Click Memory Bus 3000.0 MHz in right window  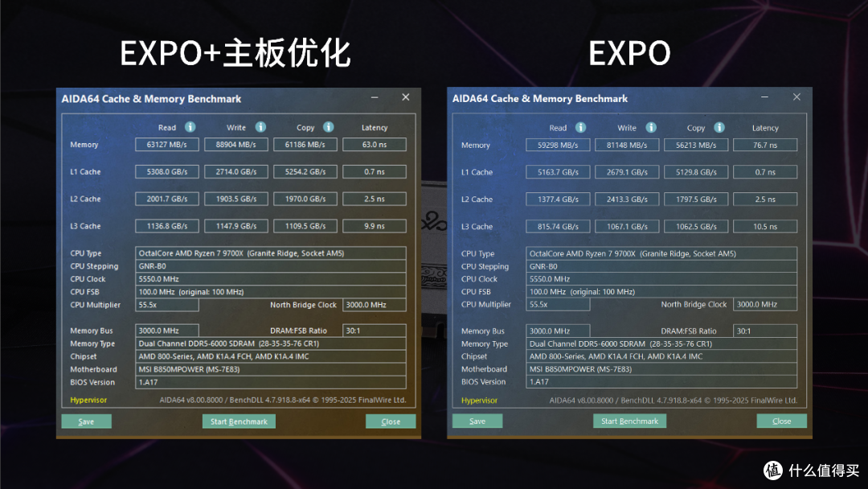558,331
